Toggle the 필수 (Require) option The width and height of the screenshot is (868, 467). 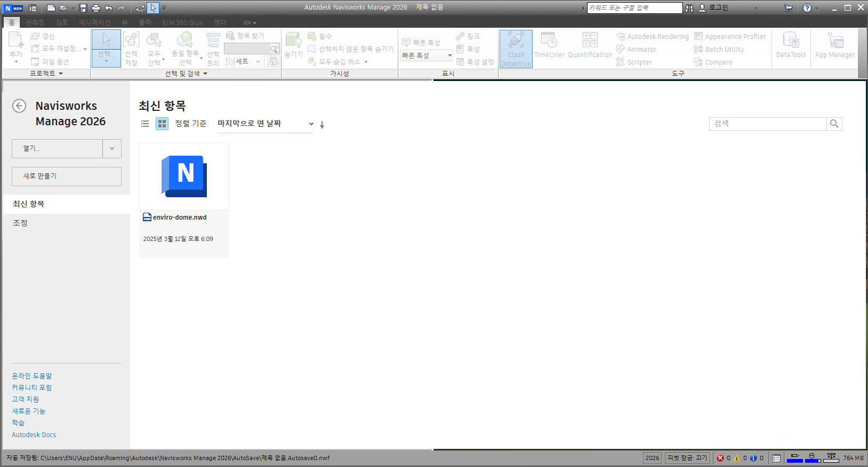click(320, 36)
